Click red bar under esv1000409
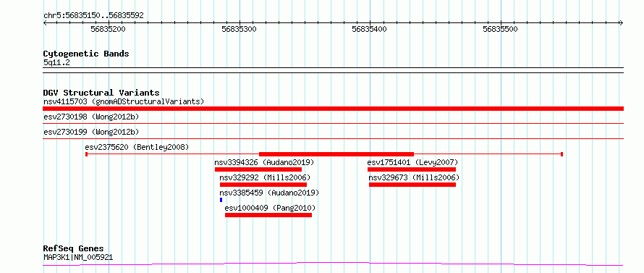Screen dimensions: 644x273 pos(268,215)
